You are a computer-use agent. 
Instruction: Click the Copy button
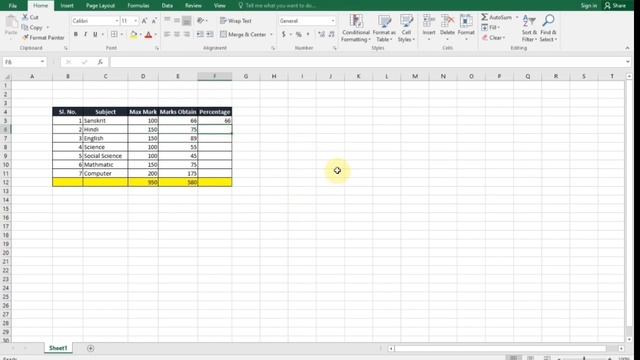coord(32,27)
